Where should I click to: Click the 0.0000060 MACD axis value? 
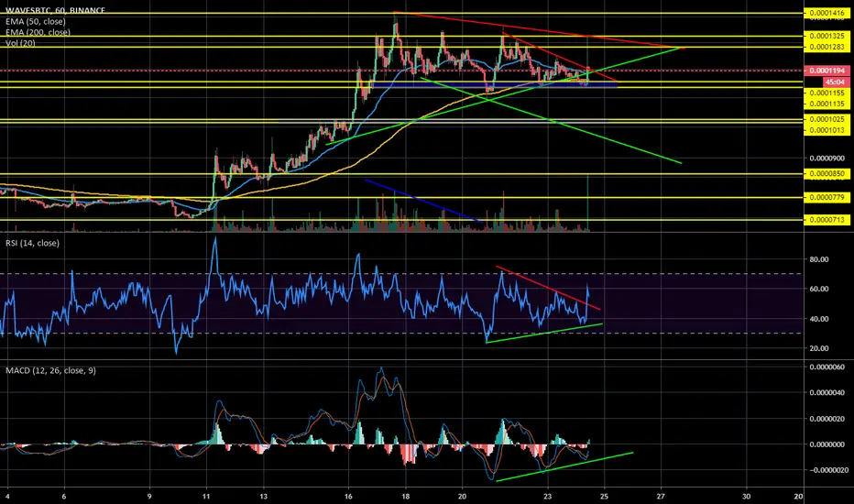click(827, 367)
